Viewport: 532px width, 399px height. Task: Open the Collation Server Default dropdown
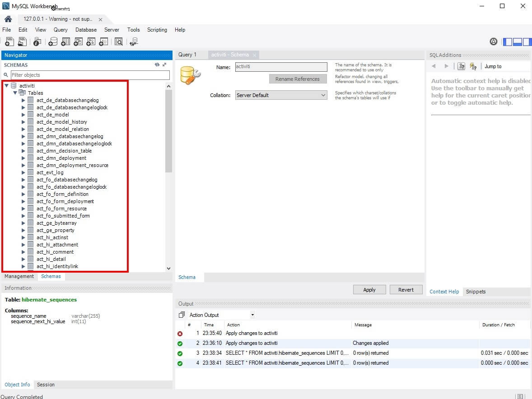point(281,95)
